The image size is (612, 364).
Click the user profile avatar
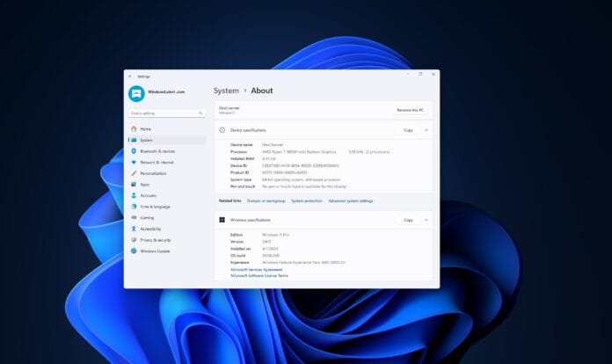136,93
